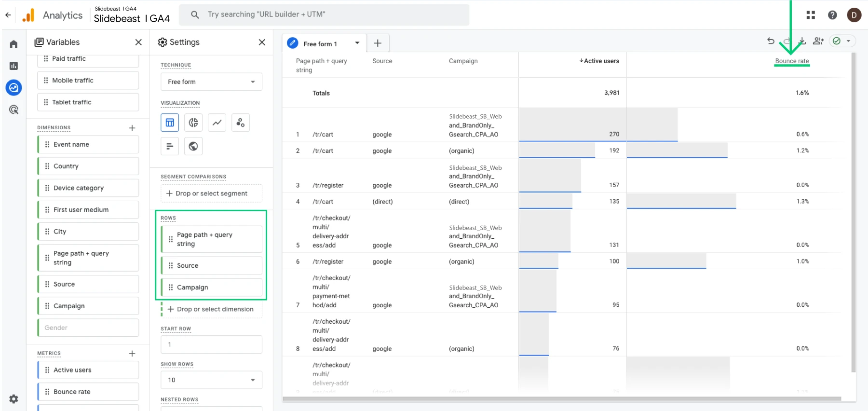Click the (direct) source in row 4

click(382, 202)
